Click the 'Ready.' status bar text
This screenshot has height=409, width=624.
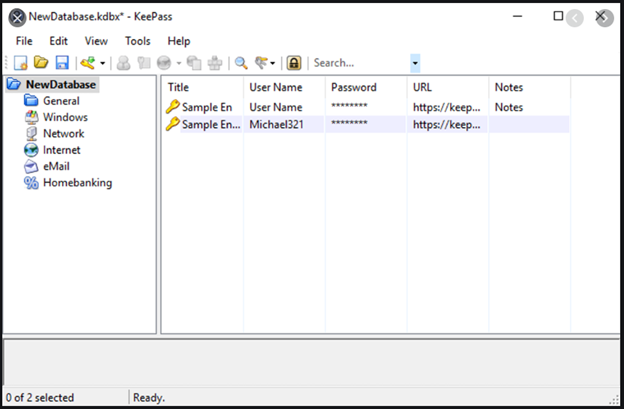149,397
